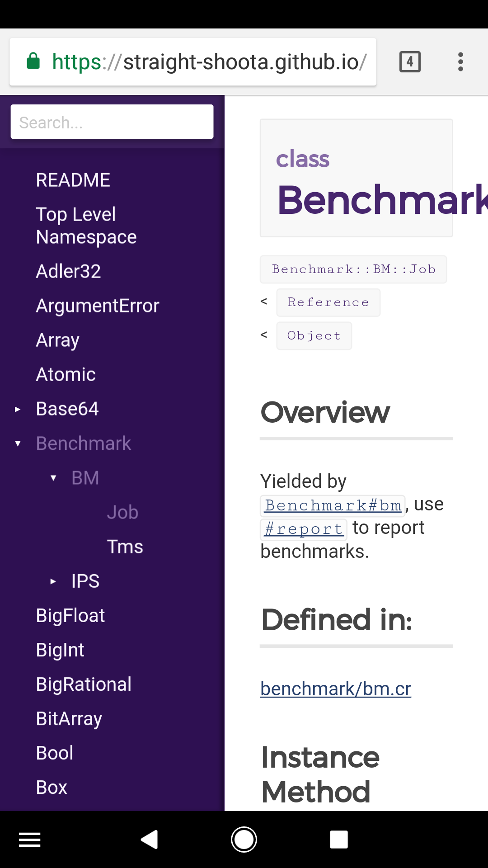Open the Chrome three-dot overflow menu
The height and width of the screenshot is (868, 488).
(460, 61)
